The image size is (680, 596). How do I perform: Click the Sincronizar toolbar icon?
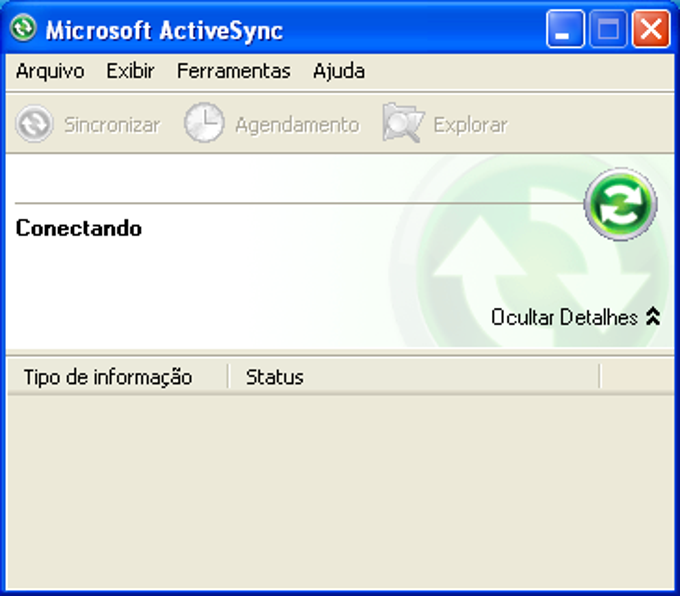[34, 124]
